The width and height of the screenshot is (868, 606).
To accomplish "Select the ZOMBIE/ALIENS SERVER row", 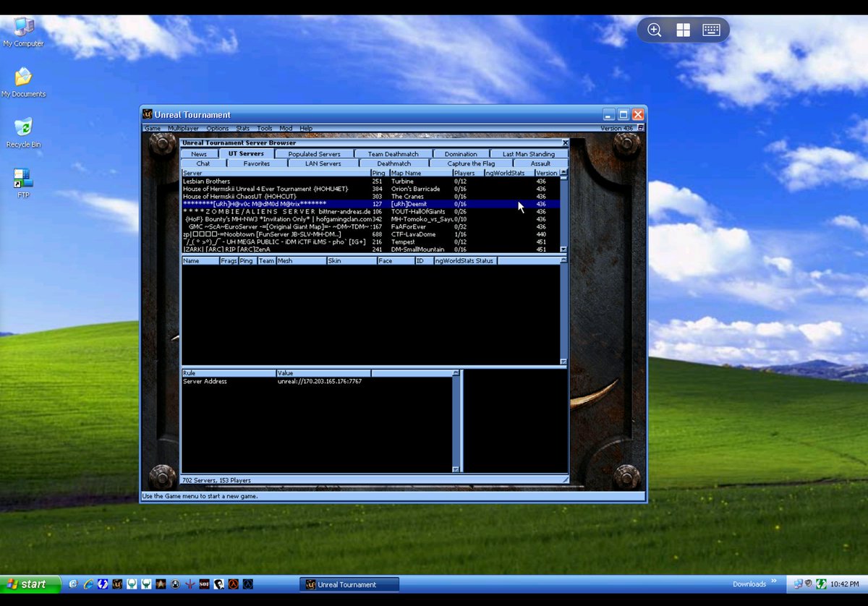I will (370, 212).
